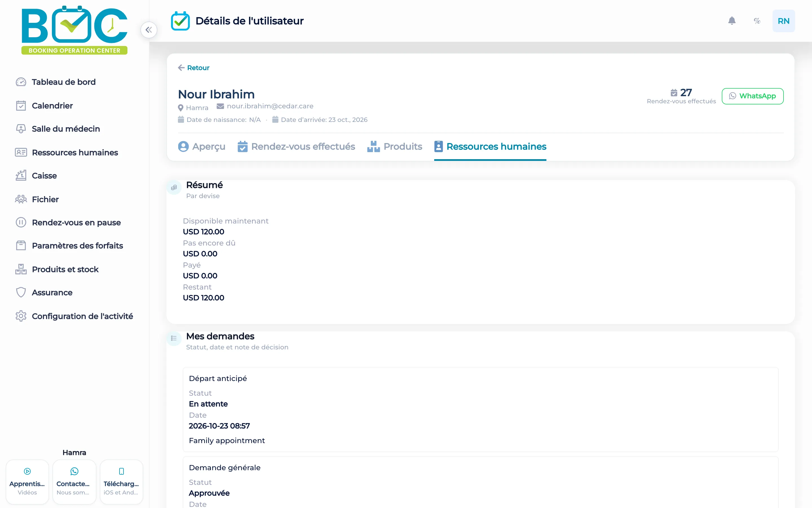This screenshot has width=812, height=508.
Task: Click the BOC Booking Operation Center logo
Action: [74, 30]
